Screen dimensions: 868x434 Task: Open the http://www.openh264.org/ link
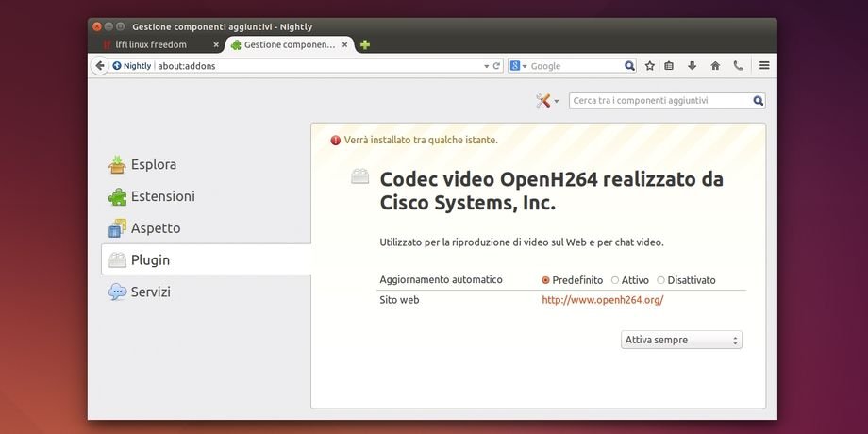tap(602, 300)
